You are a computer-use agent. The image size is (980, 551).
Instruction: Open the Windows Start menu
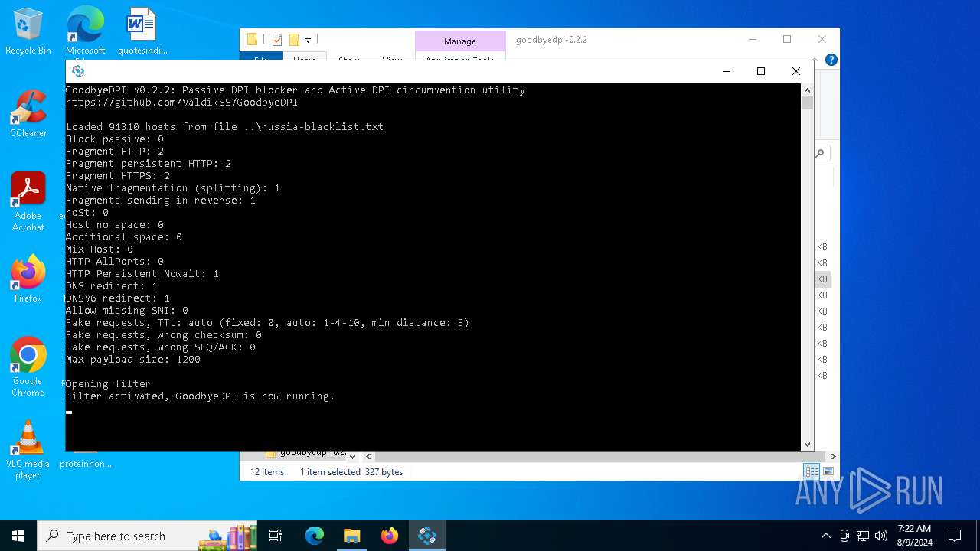pyautogui.click(x=18, y=536)
